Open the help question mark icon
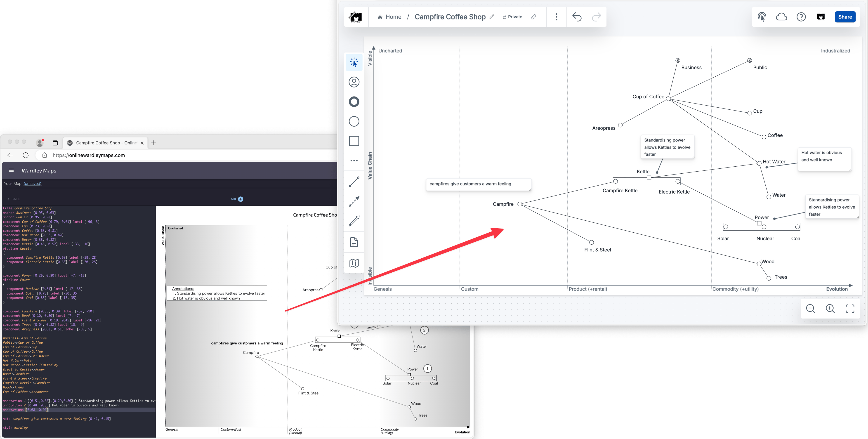The width and height of the screenshot is (868, 439). 801,17
